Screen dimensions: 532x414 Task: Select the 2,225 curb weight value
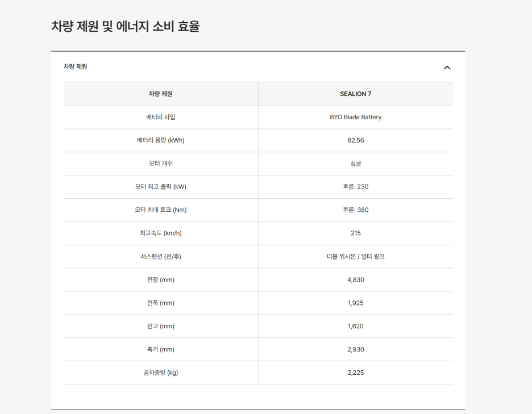tap(356, 373)
